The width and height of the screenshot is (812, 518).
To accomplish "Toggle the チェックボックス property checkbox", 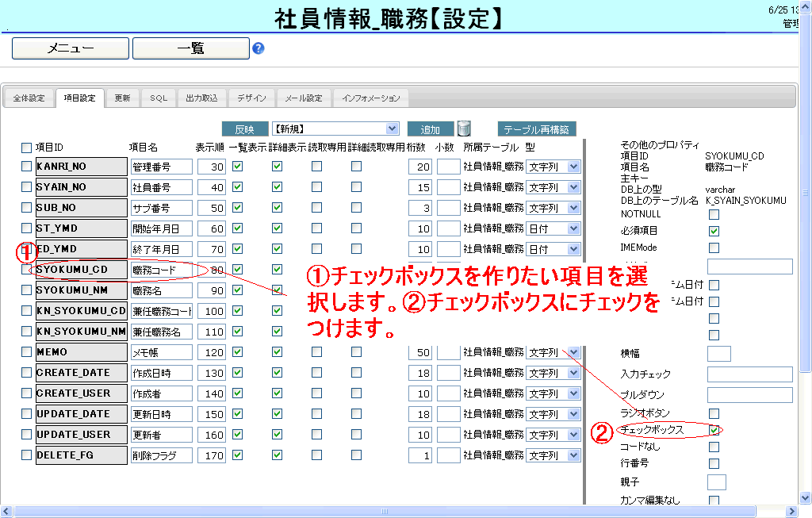I will pyautogui.click(x=714, y=430).
